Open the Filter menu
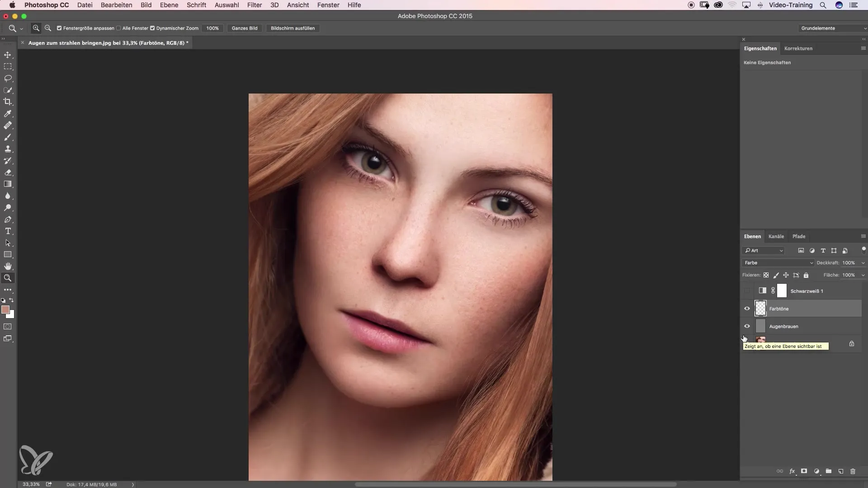Screen dimensions: 868x488 [x=255, y=5]
